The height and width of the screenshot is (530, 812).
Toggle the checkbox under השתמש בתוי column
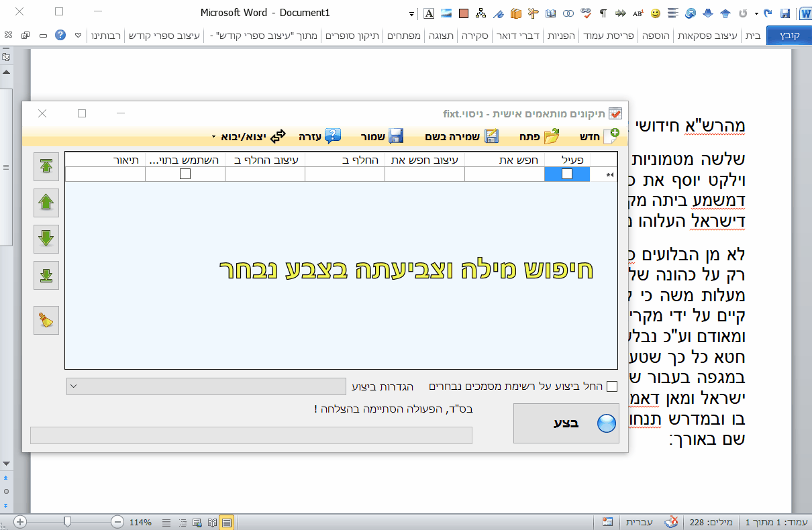click(x=185, y=174)
